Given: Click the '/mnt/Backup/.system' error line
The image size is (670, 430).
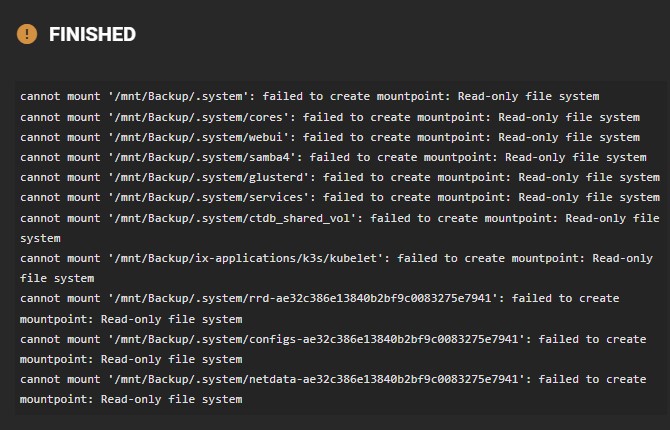Looking at the screenshot, I should tap(309, 96).
